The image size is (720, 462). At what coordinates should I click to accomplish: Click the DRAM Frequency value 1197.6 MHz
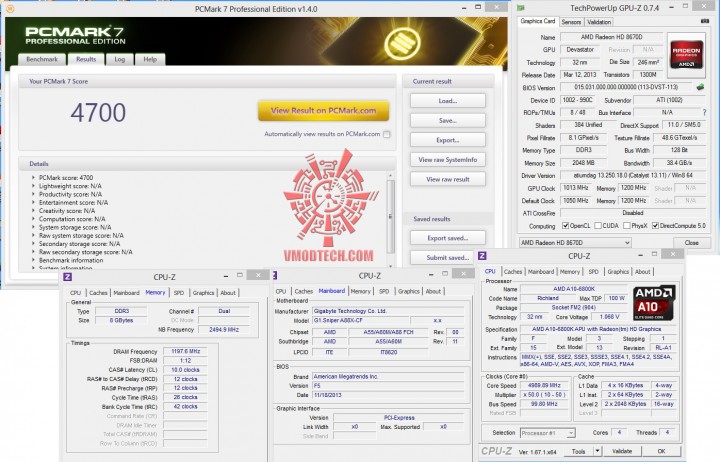185,351
